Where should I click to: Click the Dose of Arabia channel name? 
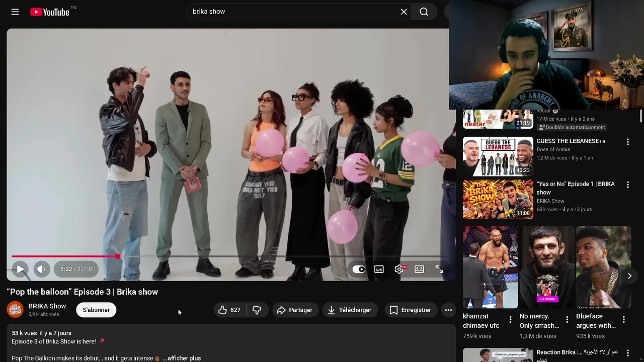tap(553, 149)
